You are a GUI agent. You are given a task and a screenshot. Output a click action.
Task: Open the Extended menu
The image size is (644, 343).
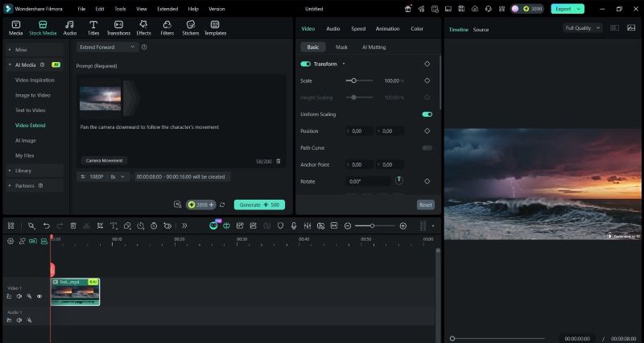167,9
